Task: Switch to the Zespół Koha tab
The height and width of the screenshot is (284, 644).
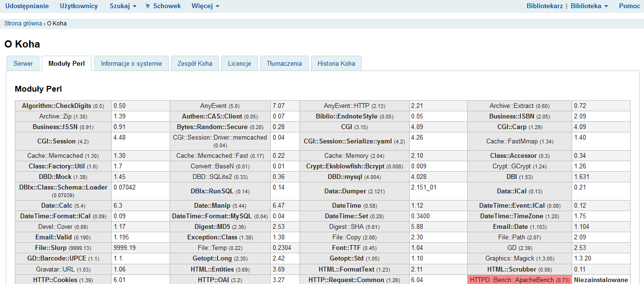Action: [195, 63]
